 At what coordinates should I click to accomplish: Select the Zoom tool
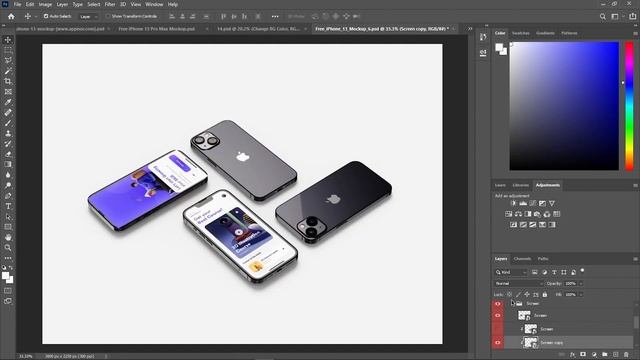8,248
